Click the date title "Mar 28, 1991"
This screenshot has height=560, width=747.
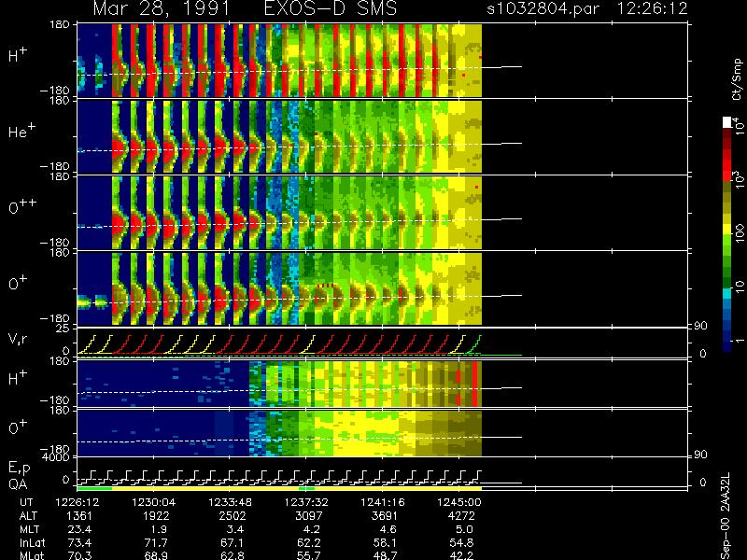[x=162, y=8]
